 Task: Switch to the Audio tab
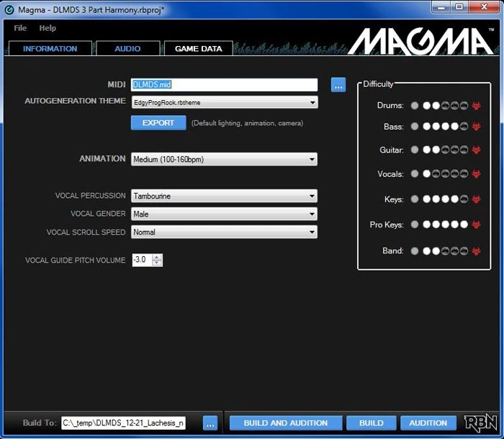point(127,48)
